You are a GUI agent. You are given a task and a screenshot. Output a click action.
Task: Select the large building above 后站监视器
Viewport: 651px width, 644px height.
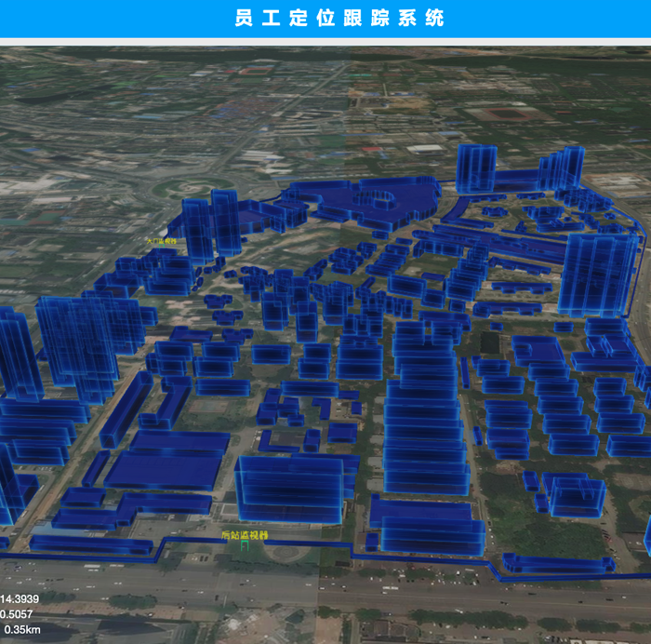[x=290, y=489]
